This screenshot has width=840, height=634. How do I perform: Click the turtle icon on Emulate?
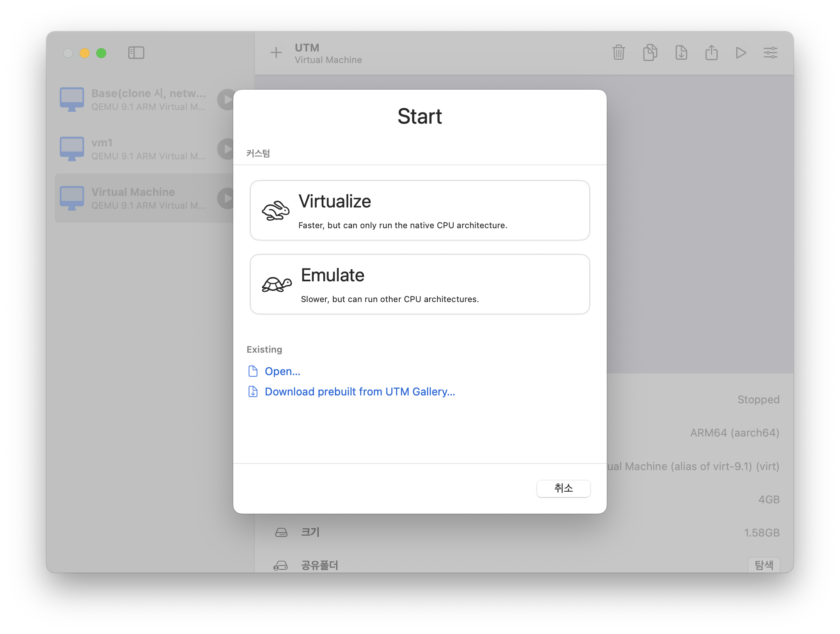point(277,285)
